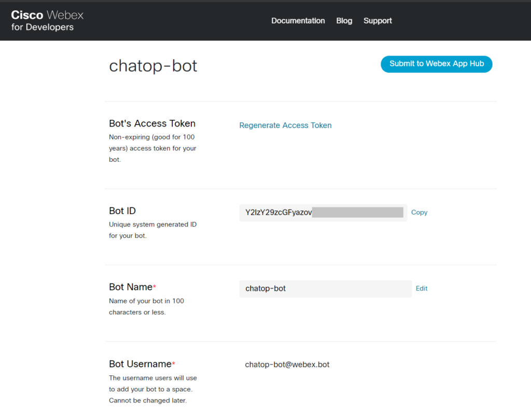Select the chatop-bot@webex.bot username text
Screen dimensions: 531x420
(287, 365)
